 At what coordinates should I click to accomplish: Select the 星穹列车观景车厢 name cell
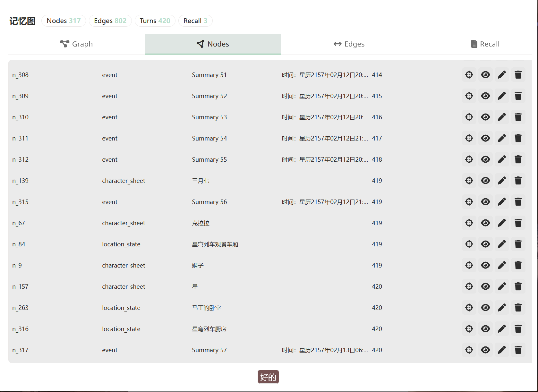(215, 244)
